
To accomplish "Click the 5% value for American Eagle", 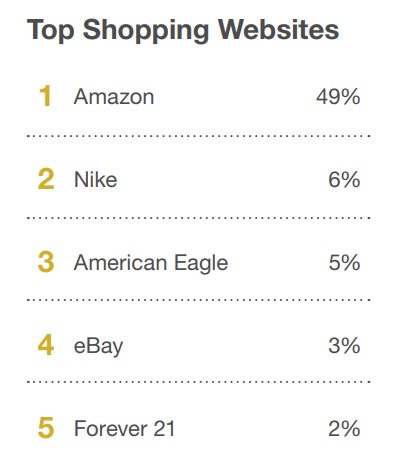I will pyautogui.click(x=344, y=262).
